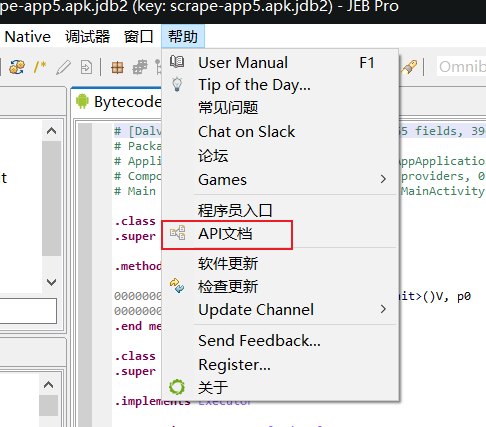Expand the Games submenu

point(280,180)
